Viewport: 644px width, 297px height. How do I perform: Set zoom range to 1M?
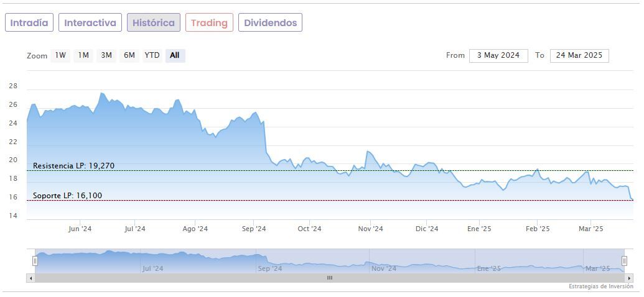click(x=83, y=55)
